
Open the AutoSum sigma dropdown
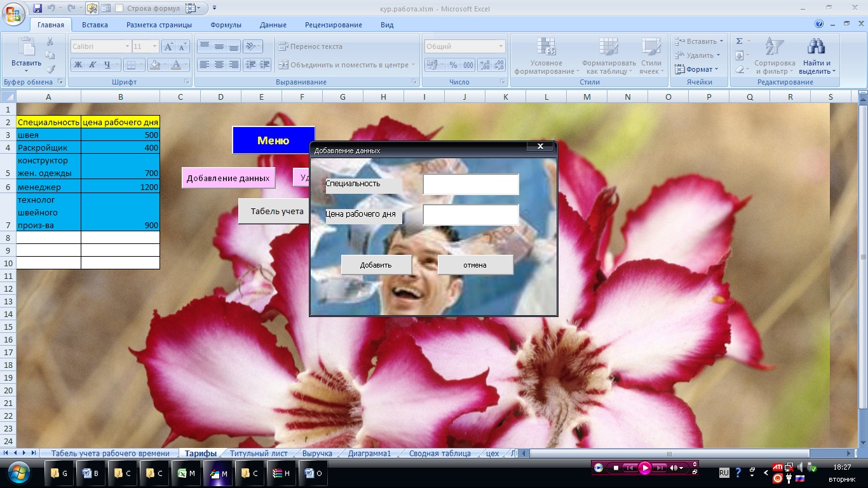pos(748,41)
